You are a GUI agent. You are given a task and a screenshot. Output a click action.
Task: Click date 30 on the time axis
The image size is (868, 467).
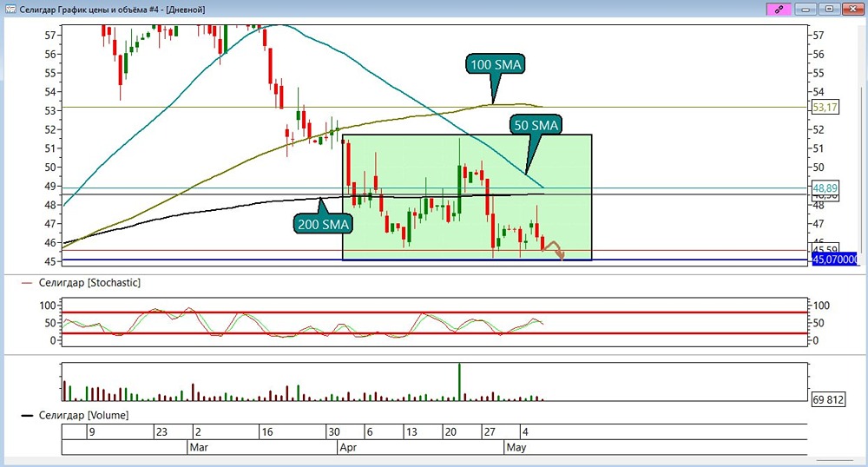tap(333, 431)
